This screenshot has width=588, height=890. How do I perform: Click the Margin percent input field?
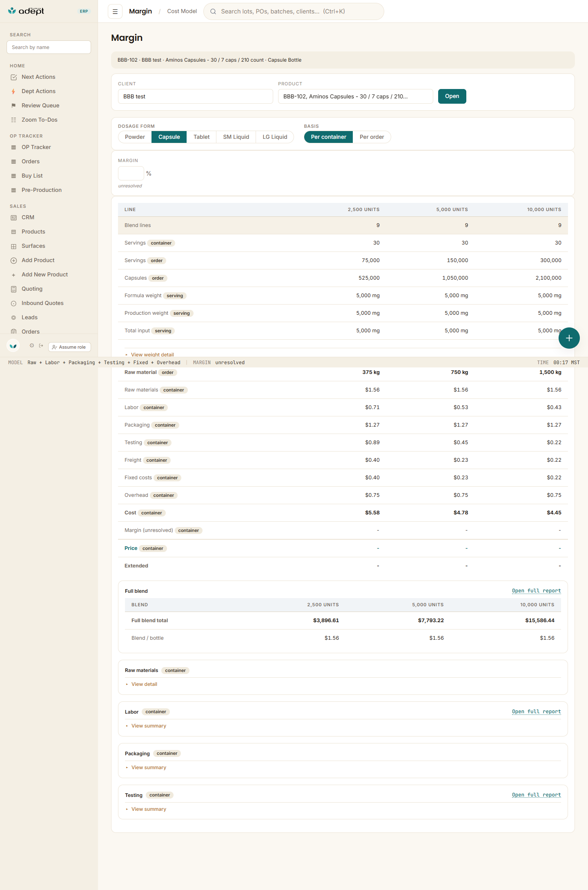(131, 174)
